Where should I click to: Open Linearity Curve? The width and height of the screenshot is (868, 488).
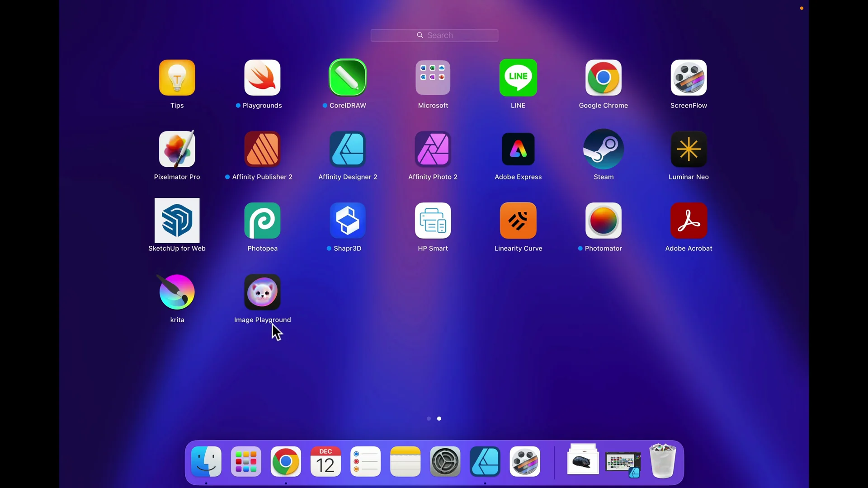click(x=518, y=221)
